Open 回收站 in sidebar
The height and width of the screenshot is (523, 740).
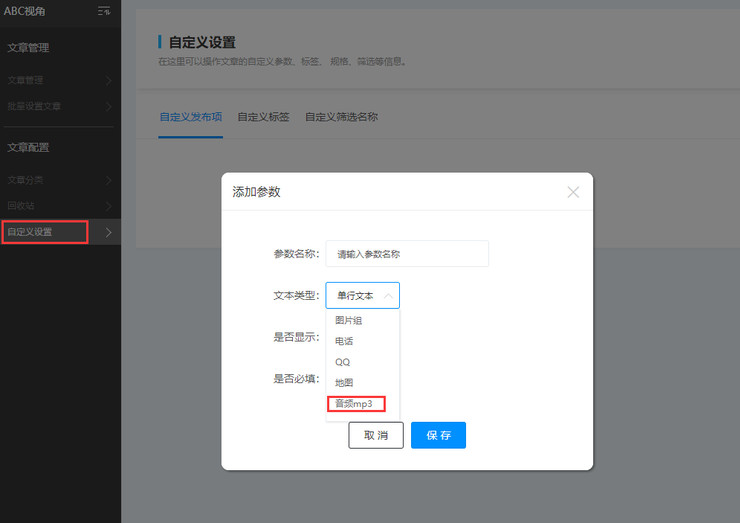21,205
